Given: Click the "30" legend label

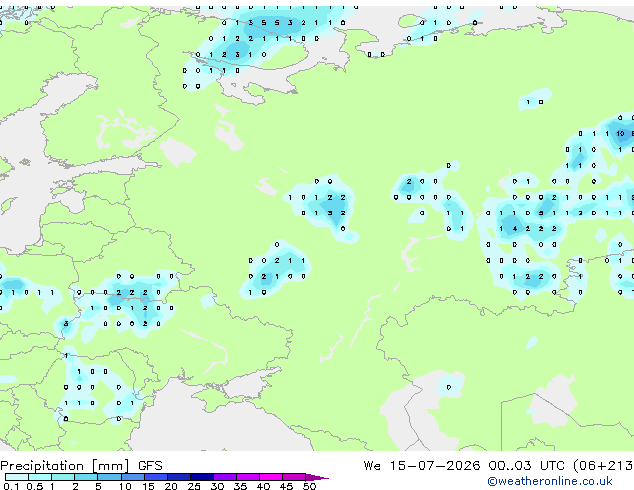Looking at the screenshot, I should 217,486.
